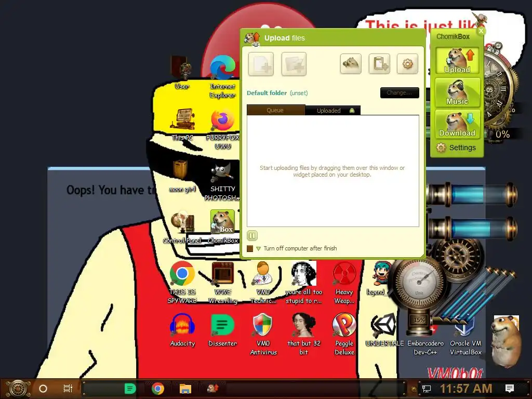Open UNDERTALE Unity desktop icon
This screenshot has height=399, width=532.
click(384, 330)
